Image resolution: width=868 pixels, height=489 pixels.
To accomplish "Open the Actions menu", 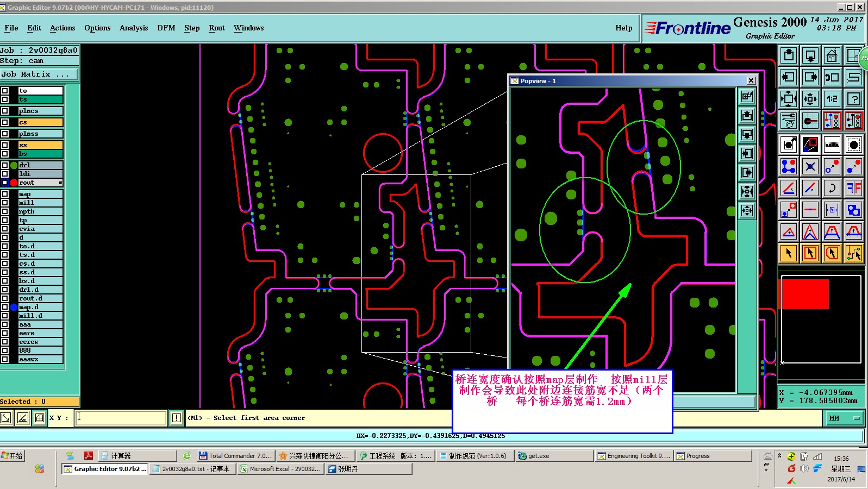I will [x=63, y=28].
